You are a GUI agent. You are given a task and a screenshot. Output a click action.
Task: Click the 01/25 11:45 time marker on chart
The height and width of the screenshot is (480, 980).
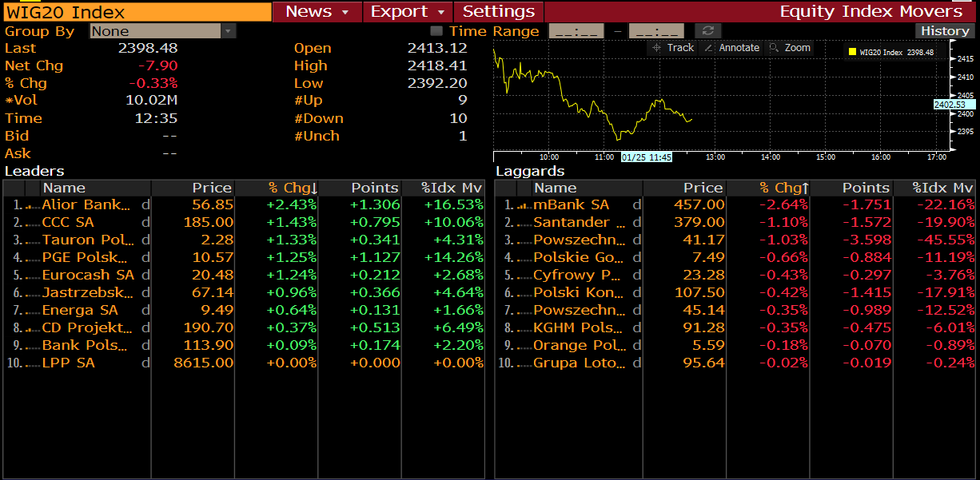point(647,157)
